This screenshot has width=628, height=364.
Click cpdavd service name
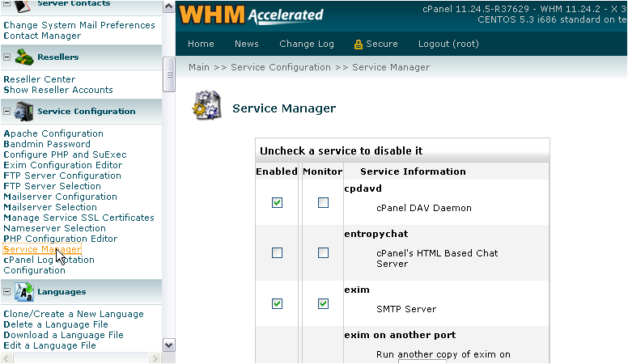click(x=363, y=188)
